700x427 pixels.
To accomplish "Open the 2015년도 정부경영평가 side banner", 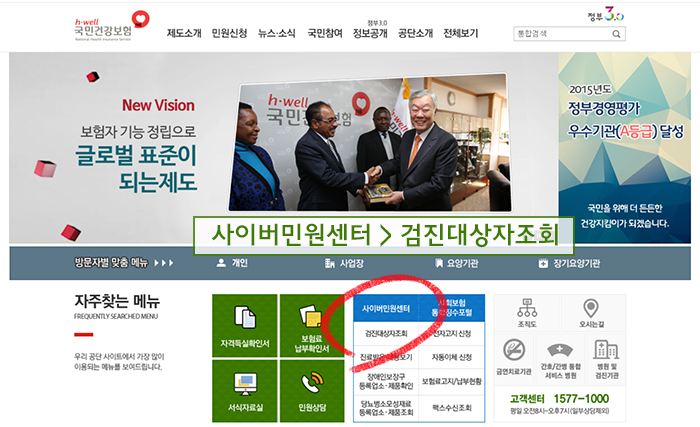I will (x=625, y=148).
